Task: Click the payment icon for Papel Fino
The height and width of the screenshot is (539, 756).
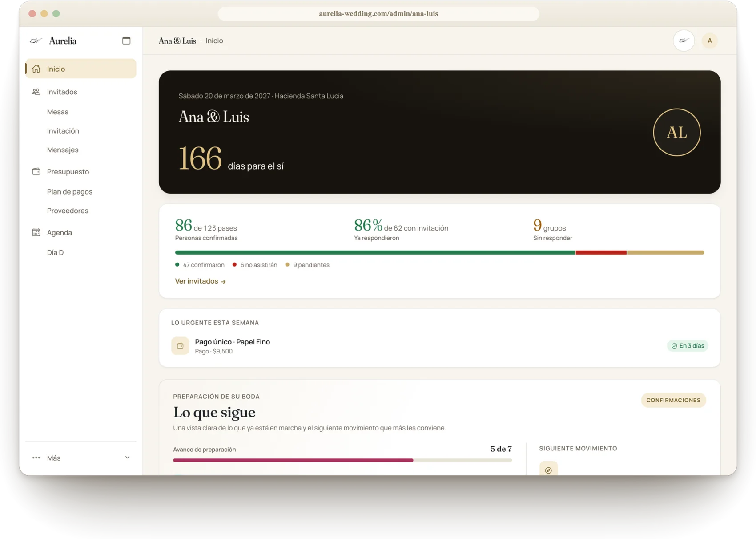Action: click(x=180, y=346)
